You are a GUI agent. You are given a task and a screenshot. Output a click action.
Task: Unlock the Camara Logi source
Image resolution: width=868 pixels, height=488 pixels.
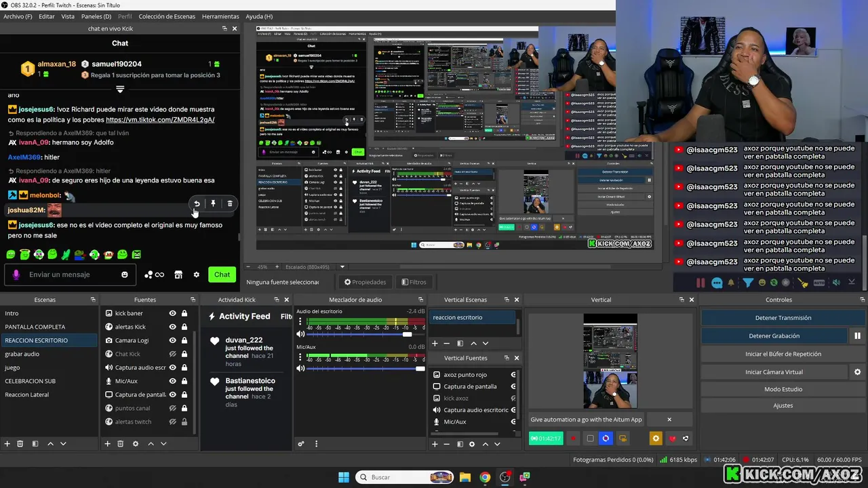tap(184, 340)
